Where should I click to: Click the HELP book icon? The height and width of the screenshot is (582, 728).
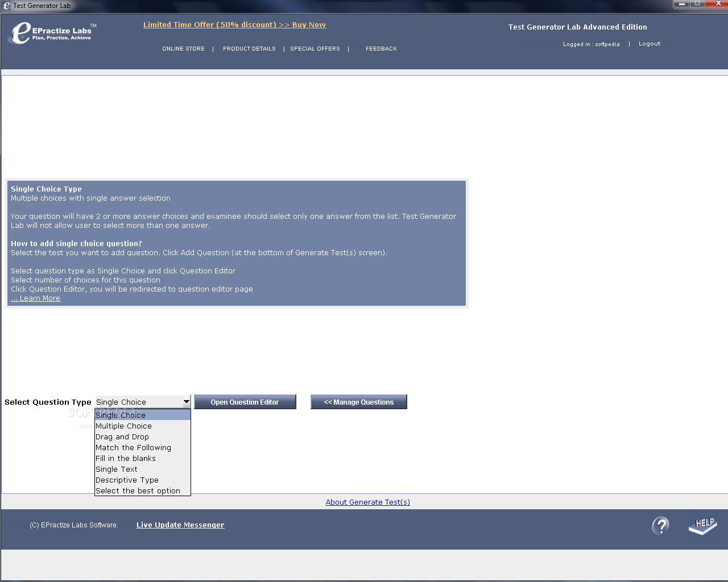(703, 526)
